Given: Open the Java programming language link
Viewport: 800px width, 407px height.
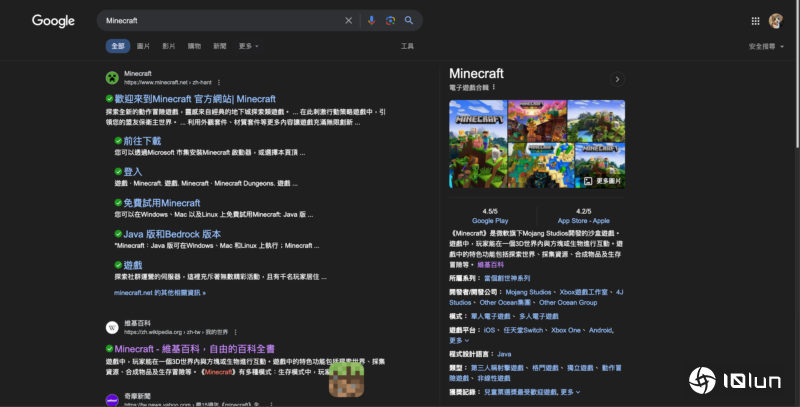Looking at the screenshot, I should [504, 354].
